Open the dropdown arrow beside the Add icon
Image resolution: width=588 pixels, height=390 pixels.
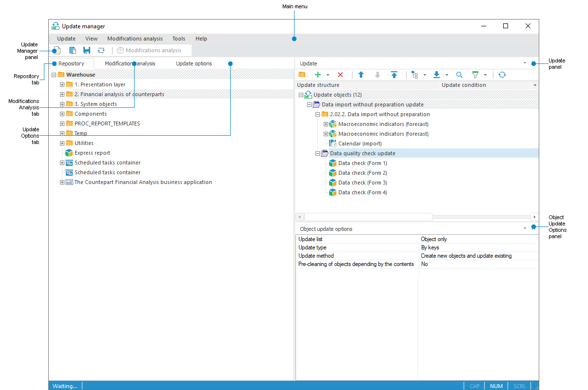click(328, 75)
